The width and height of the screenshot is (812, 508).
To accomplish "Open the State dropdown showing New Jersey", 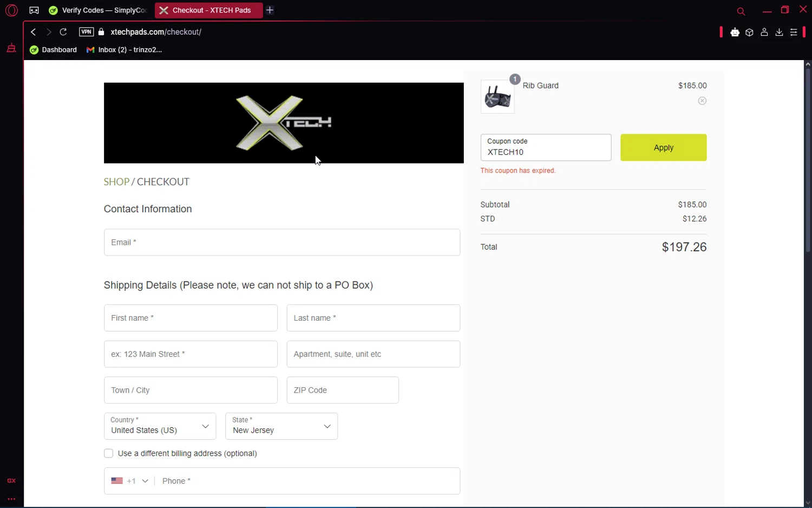I will point(281,426).
